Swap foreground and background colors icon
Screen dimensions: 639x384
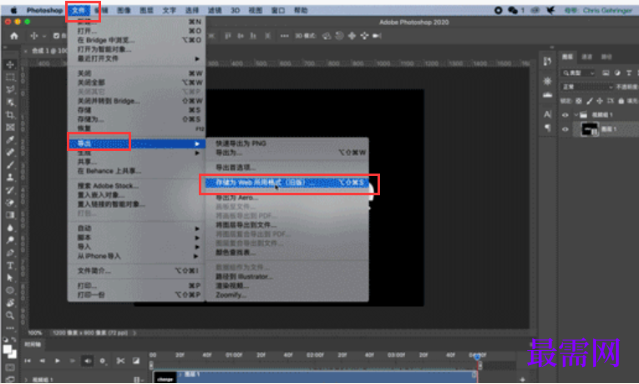pos(14,339)
